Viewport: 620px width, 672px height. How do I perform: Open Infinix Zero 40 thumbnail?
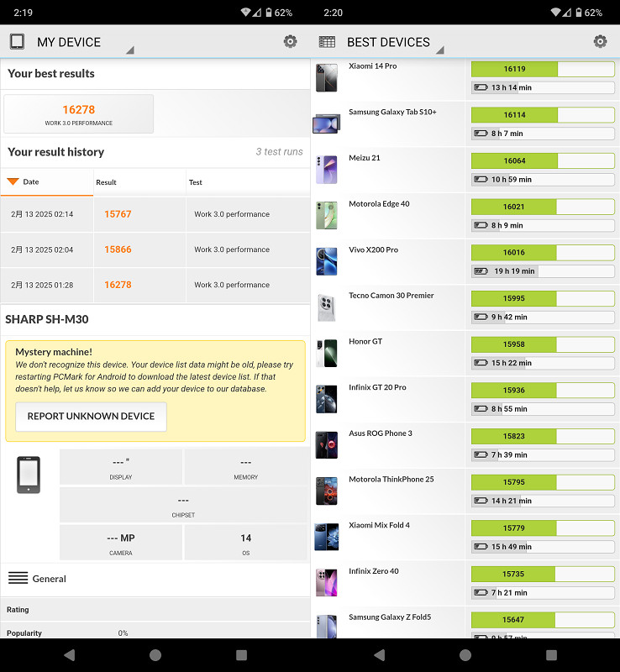[327, 582]
